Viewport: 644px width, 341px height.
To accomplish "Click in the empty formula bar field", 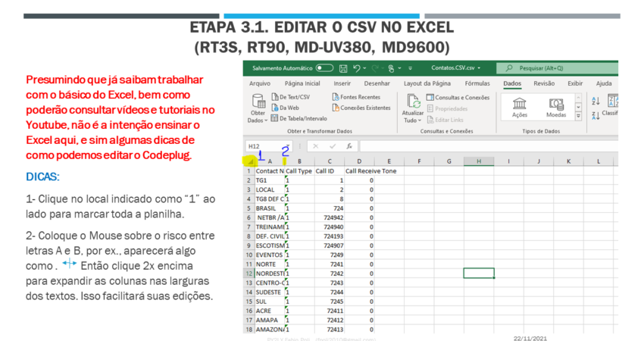I will pos(489,146).
